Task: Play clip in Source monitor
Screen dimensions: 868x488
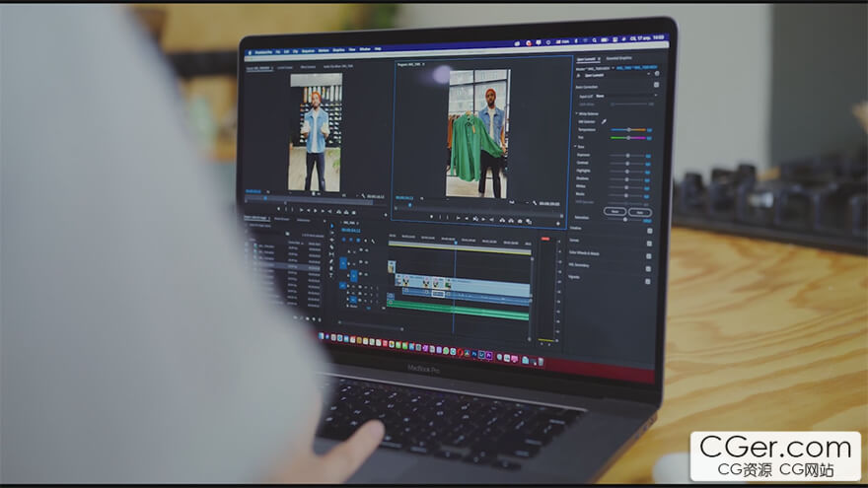Action: point(316,210)
